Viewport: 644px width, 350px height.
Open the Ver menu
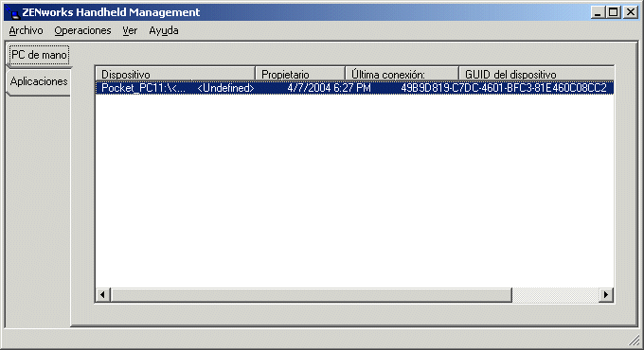tap(130, 31)
